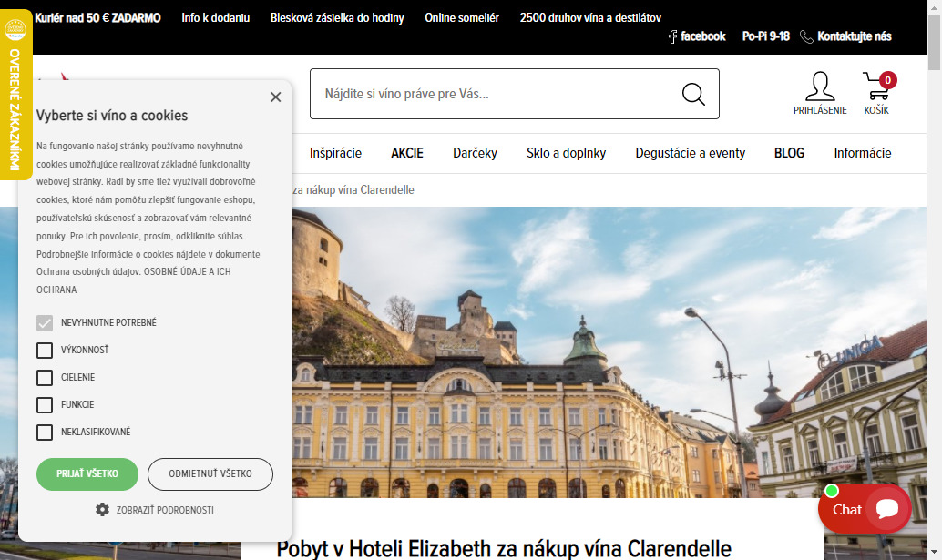Open the Chat bubble widget

click(865, 509)
